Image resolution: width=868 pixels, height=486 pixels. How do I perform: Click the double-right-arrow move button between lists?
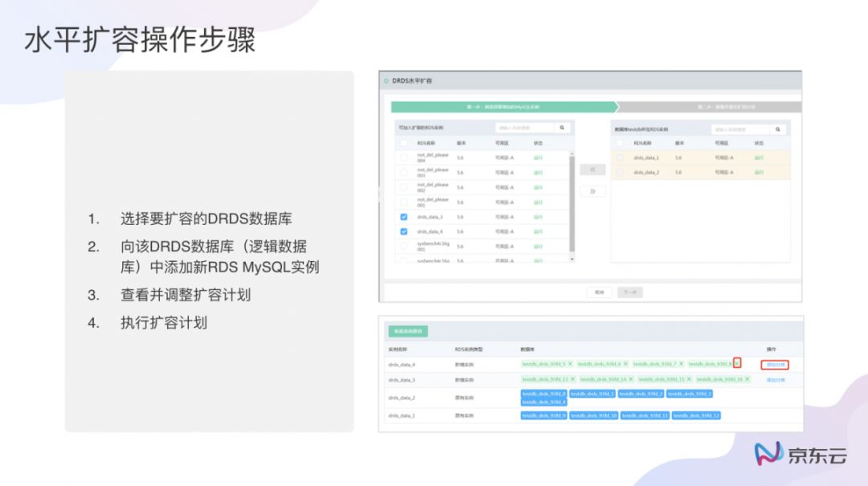592,191
